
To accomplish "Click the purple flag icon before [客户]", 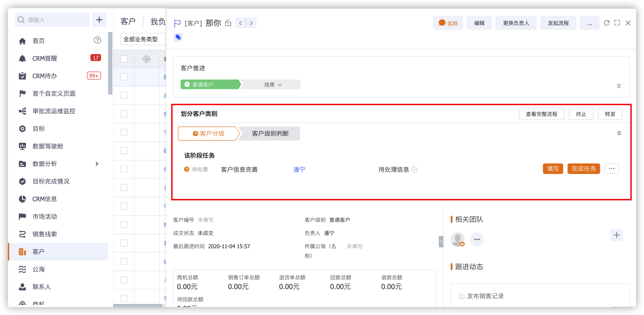I will pos(177,24).
